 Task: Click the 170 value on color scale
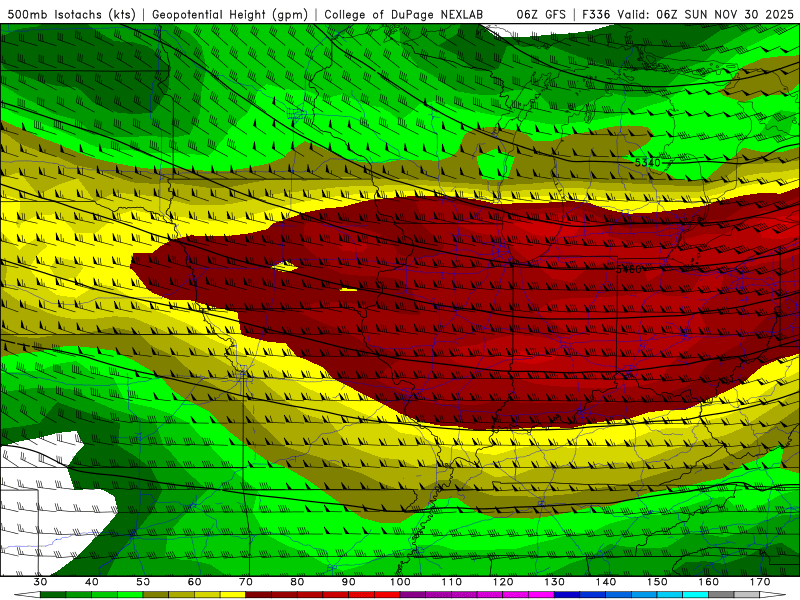click(760, 582)
